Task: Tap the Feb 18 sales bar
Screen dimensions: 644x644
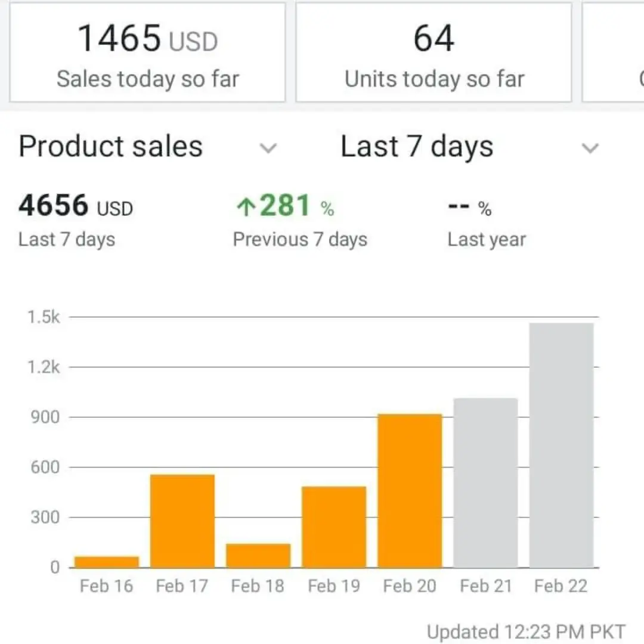Action: [x=258, y=556]
